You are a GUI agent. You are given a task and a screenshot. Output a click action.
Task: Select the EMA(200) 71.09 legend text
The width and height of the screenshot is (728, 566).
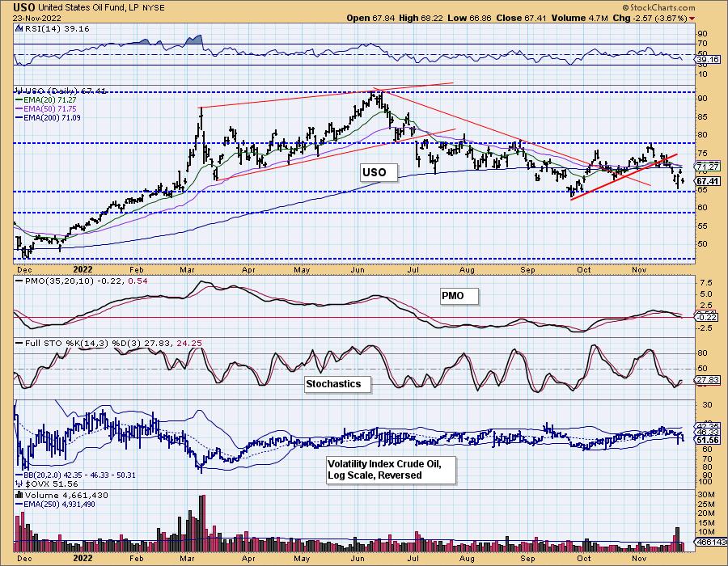tap(52, 118)
